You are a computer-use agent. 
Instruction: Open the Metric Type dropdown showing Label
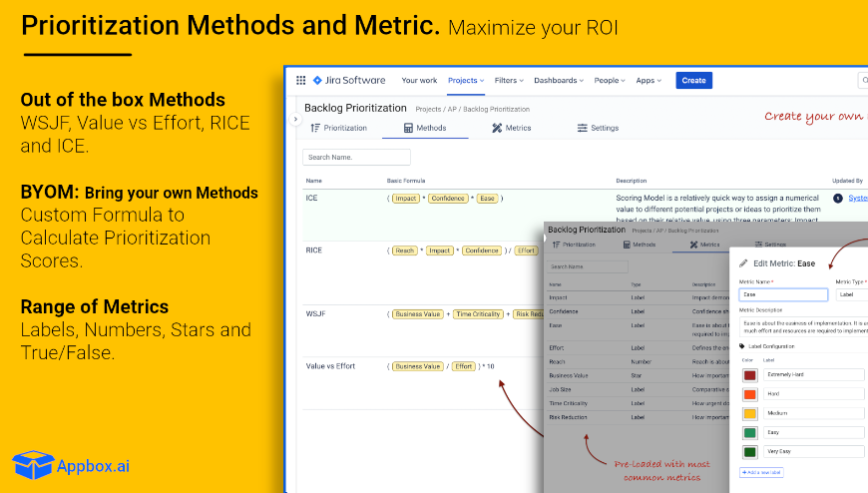coord(851,294)
